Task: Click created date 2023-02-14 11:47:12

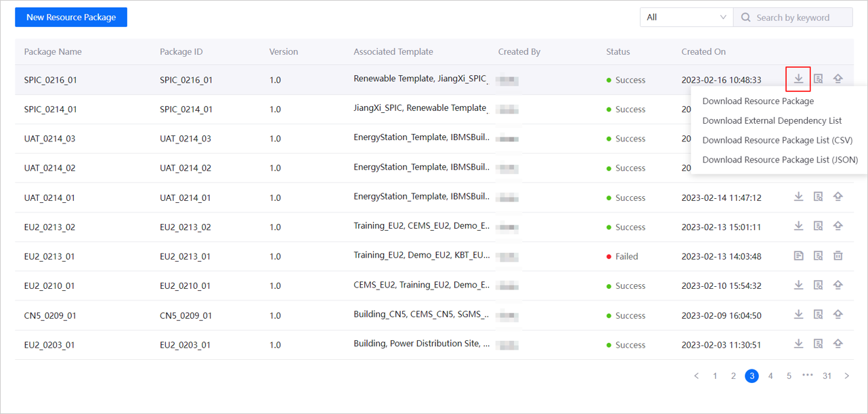Action: pos(721,198)
